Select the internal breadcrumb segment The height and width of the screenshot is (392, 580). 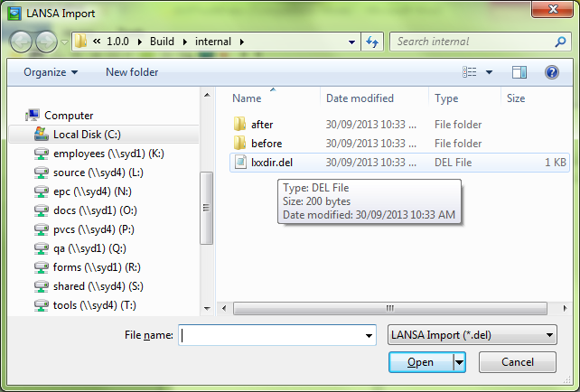pyautogui.click(x=213, y=42)
